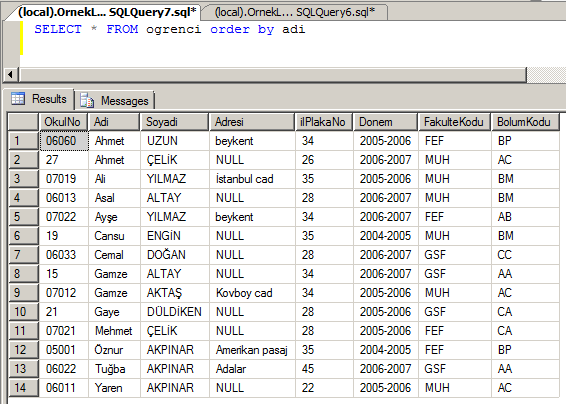Select the SQLQuery7.sql tab
Viewport: 566px width, 404px height.
[x=107, y=12]
